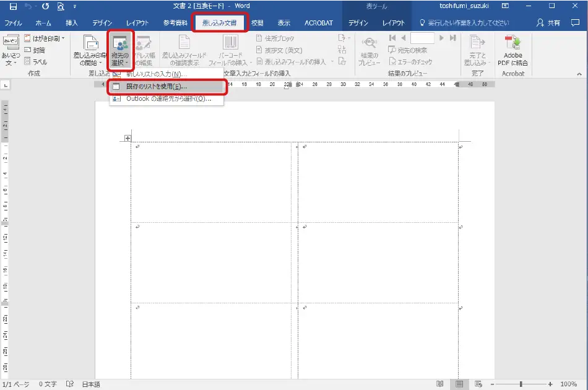Choose 新しいリストの入力 menu item
This screenshot has height=390, width=588.
(x=166, y=74)
